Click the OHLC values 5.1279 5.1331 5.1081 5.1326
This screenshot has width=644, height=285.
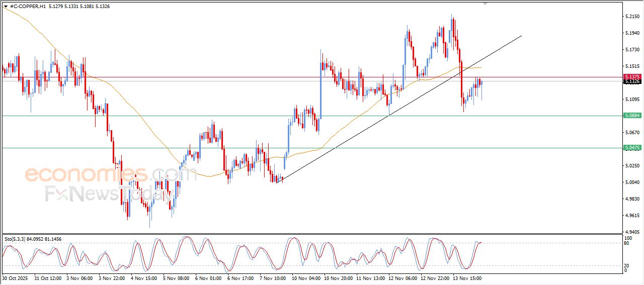pos(79,7)
